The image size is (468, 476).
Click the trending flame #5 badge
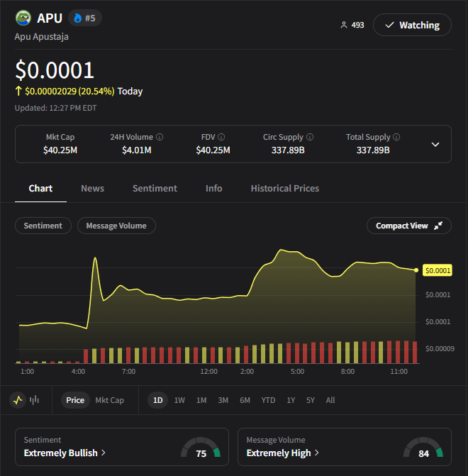(84, 18)
